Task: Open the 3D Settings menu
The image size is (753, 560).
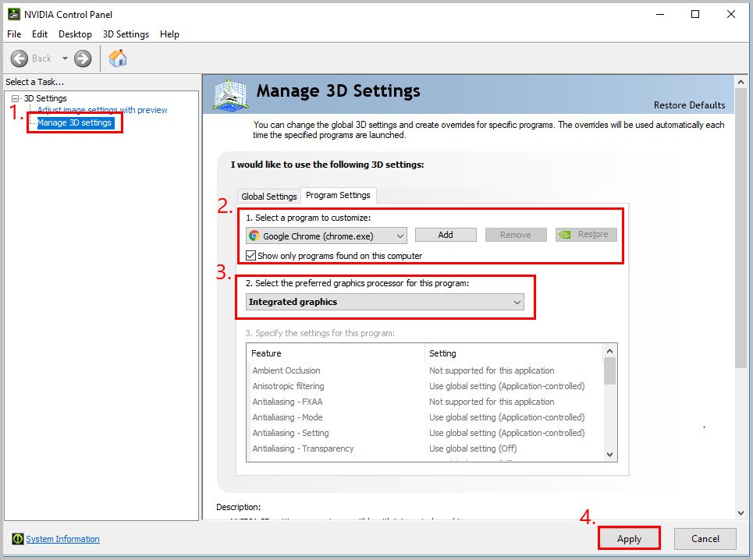Action: pos(126,34)
